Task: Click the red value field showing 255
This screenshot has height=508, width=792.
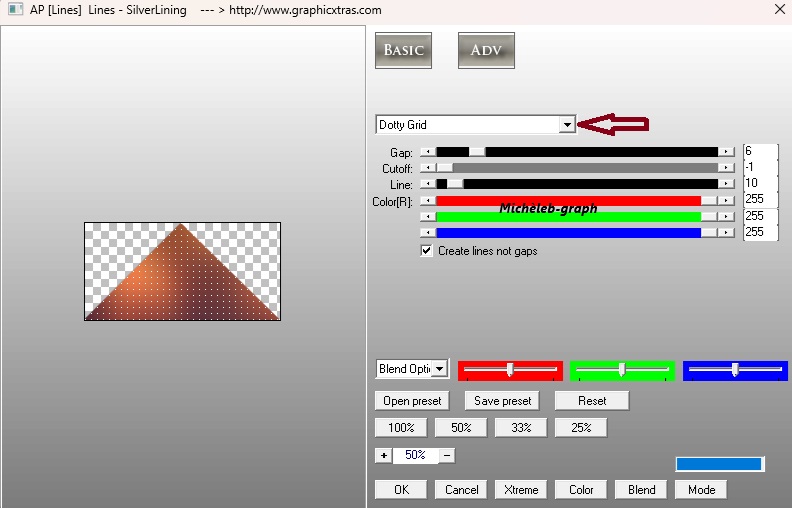Action: pos(760,199)
